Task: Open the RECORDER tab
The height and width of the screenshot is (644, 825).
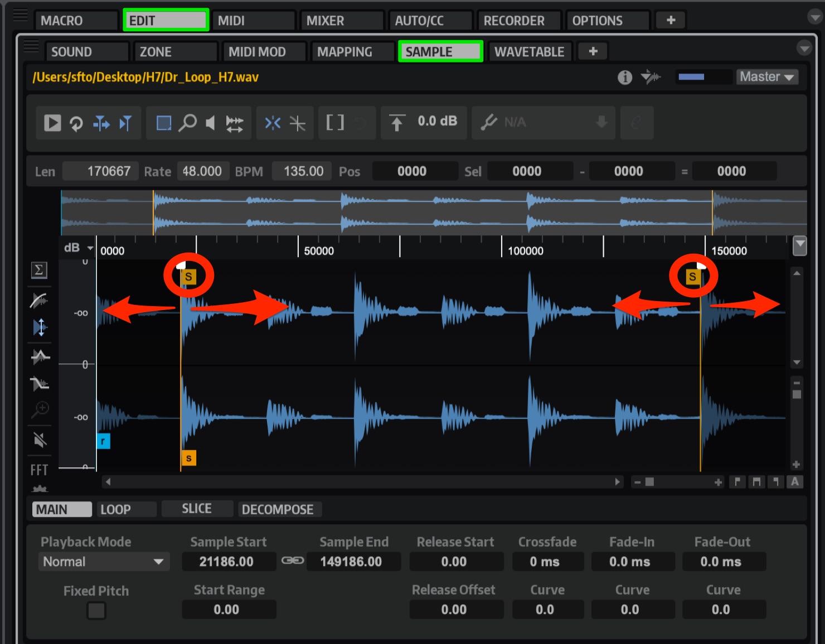Action: tap(520, 21)
